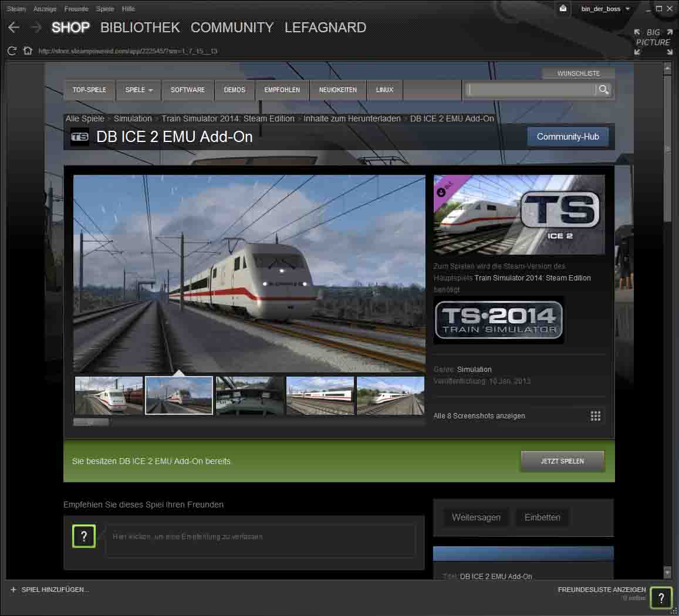The height and width of the screenshot is (616, 679).
Task: Open the DEMOS store section
Action: click(x=234, y=90)
